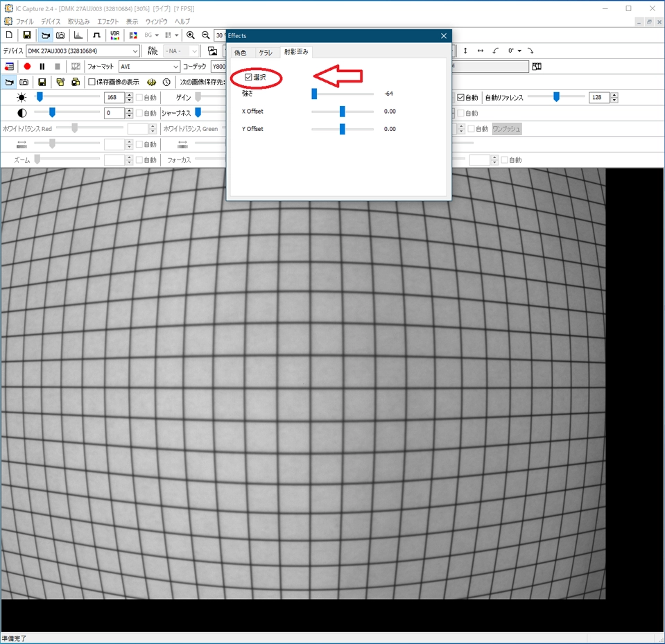Flip the image vertically
Viewport: 665px width, 644px height.
(465, 51)
